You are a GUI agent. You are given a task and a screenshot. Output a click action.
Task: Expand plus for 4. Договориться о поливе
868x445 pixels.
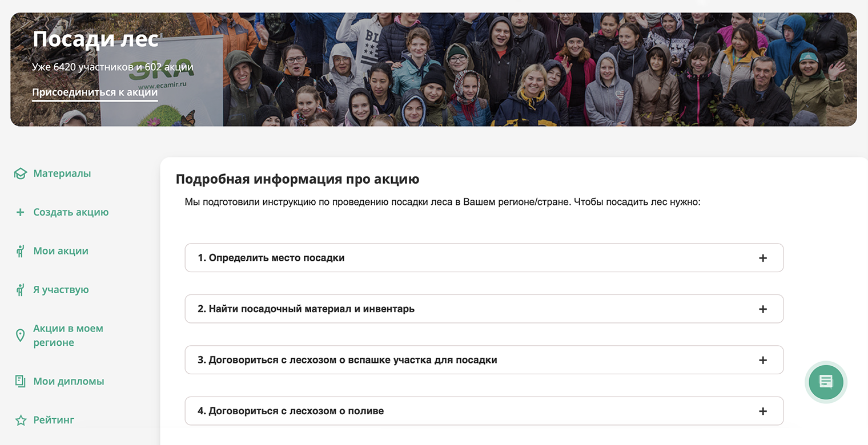pyautogui.click(x=762, y=411)
